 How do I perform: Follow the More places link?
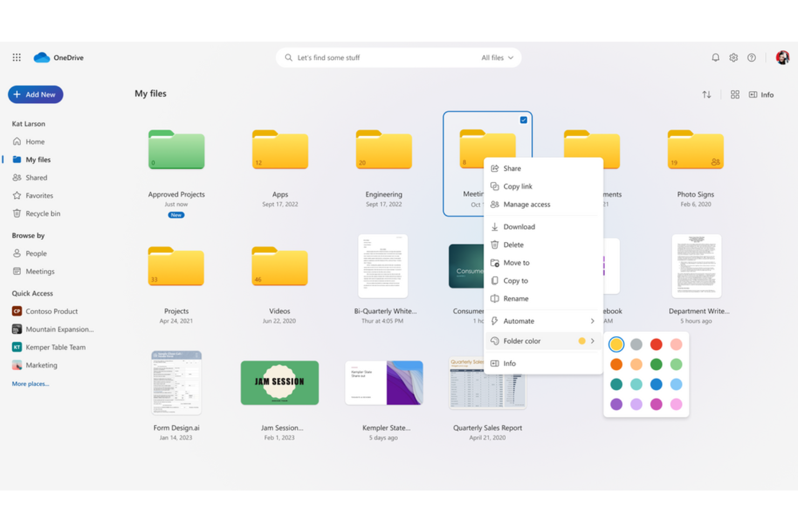click(31, 384)
